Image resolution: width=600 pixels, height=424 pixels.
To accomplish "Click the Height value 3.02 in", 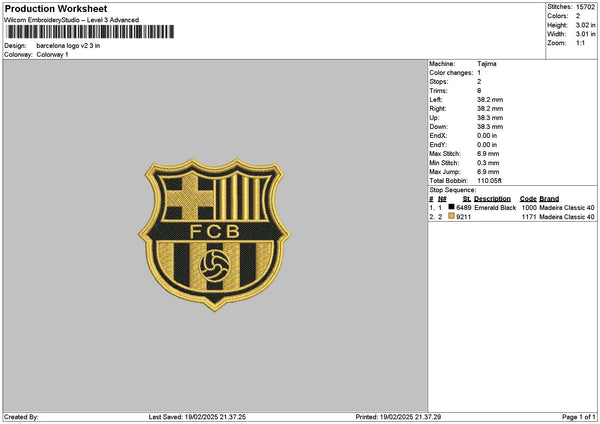I will pos(585,25).
